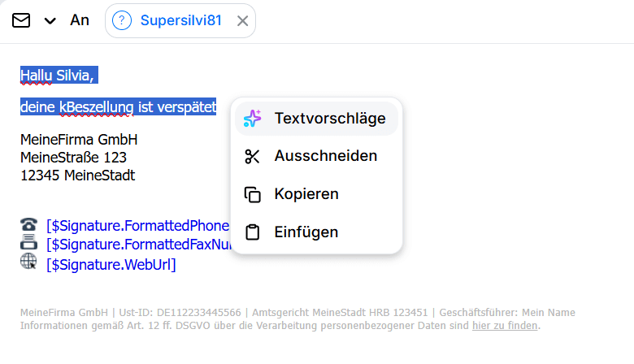Select Textvorschläge from context menu

coord(329,119)
